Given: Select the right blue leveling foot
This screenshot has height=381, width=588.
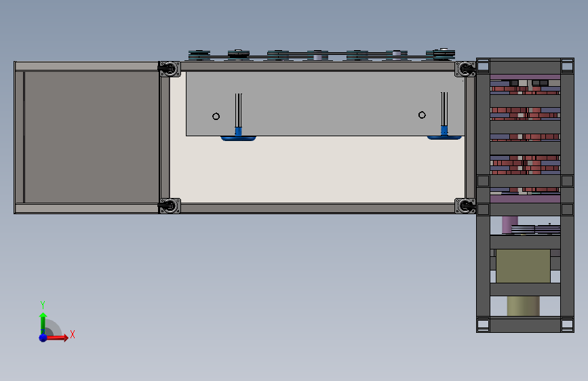Looking at the screenshot, I should tap(444, 137).
